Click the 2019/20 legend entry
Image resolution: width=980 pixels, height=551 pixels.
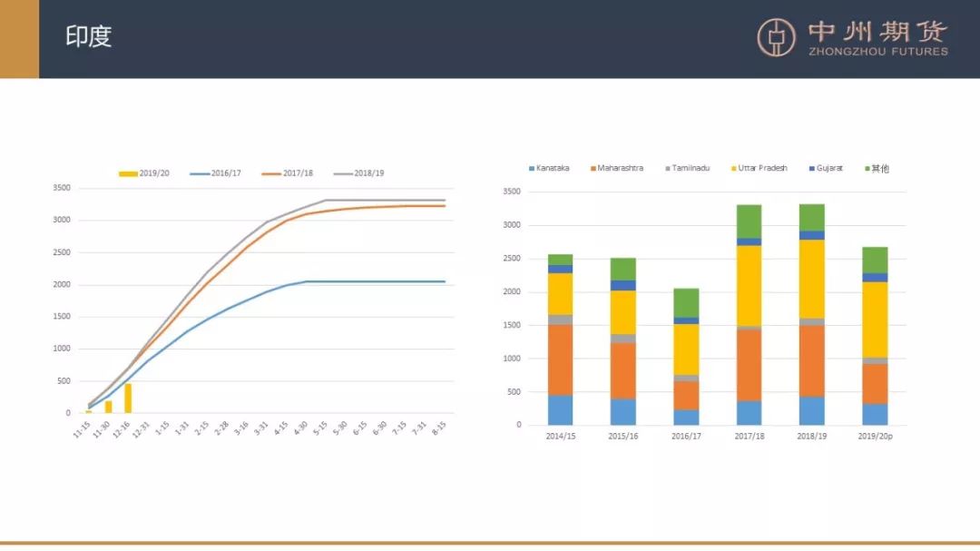click(144, 173)
